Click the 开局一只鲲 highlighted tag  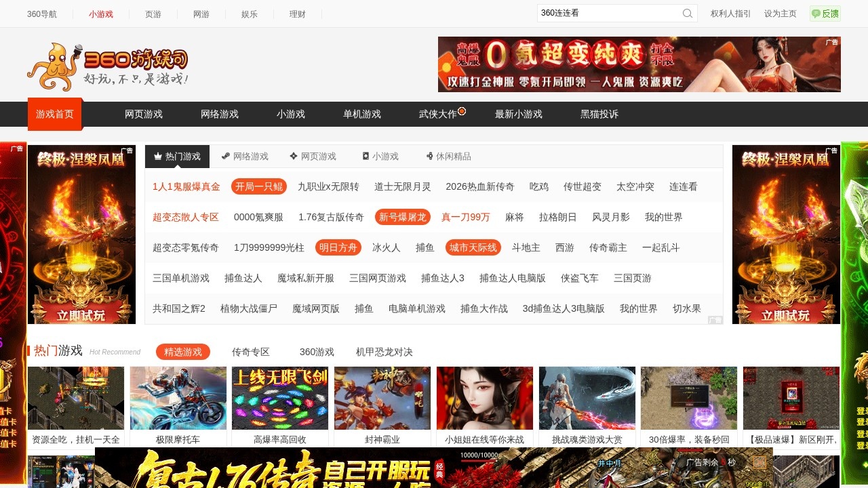(259, 186)
